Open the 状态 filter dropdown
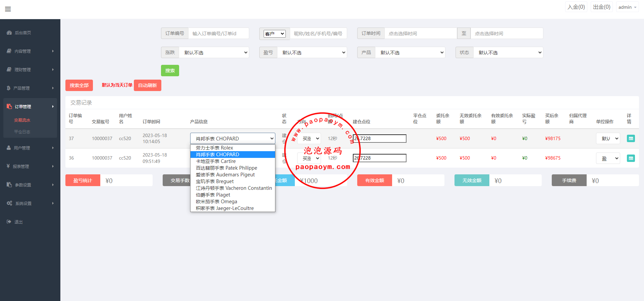 pyautogui.click(x=508, y=52)
